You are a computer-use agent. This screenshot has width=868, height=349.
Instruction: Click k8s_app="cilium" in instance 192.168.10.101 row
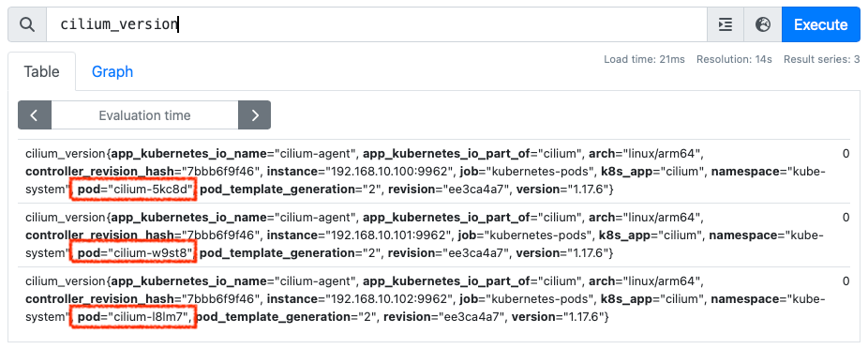[x=651, y=235]
